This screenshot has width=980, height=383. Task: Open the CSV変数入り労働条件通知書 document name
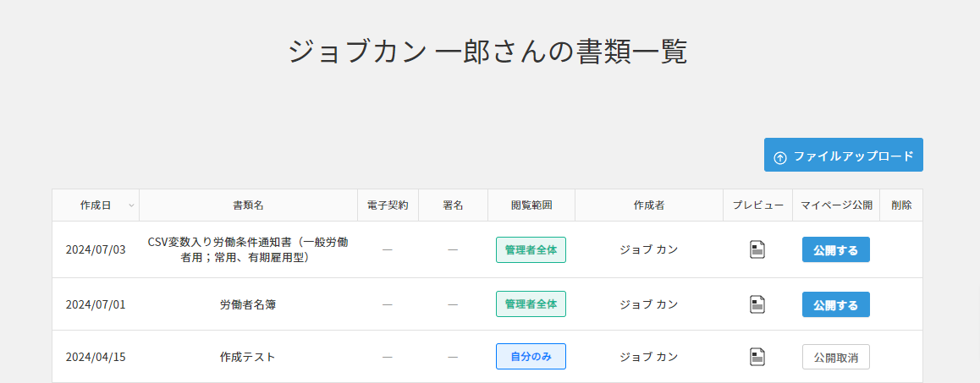pos(248,249)
